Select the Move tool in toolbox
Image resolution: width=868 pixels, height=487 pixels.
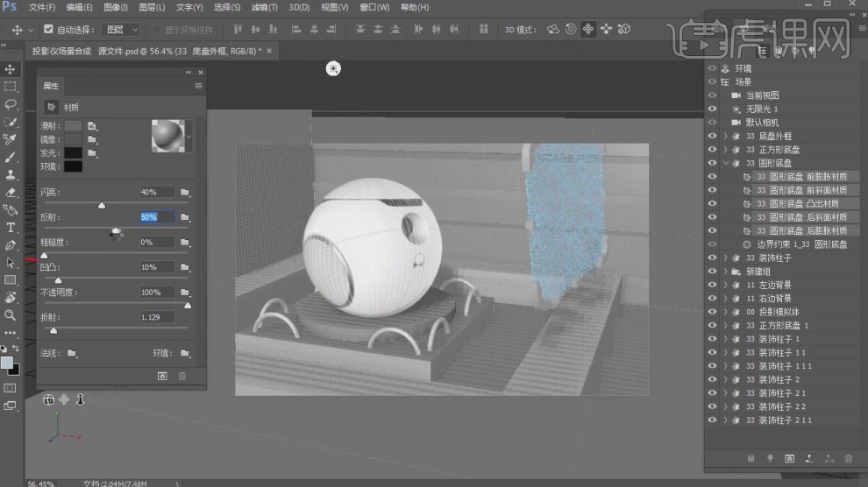point(10,69)
